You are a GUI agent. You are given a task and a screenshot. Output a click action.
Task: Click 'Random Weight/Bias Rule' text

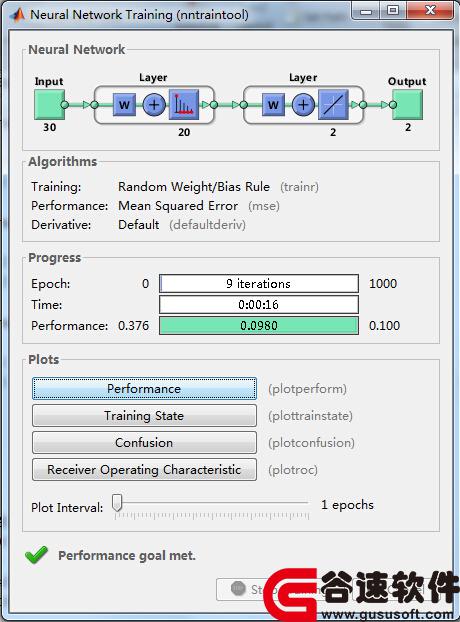tap(194, 186)
